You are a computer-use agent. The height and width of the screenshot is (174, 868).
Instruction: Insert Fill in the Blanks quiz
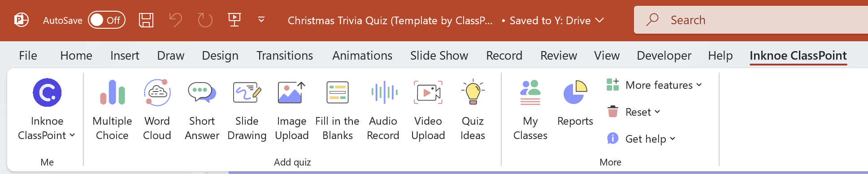[337, 110]
